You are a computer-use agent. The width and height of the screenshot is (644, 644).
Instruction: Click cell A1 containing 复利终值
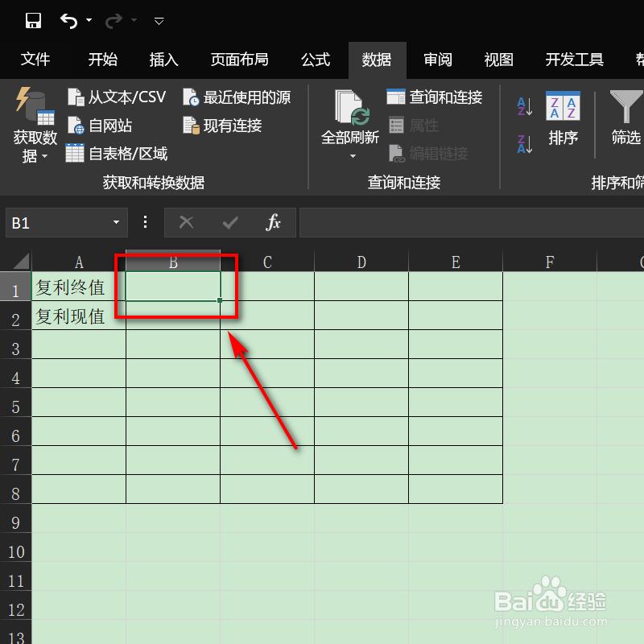(x=79, y=287)
